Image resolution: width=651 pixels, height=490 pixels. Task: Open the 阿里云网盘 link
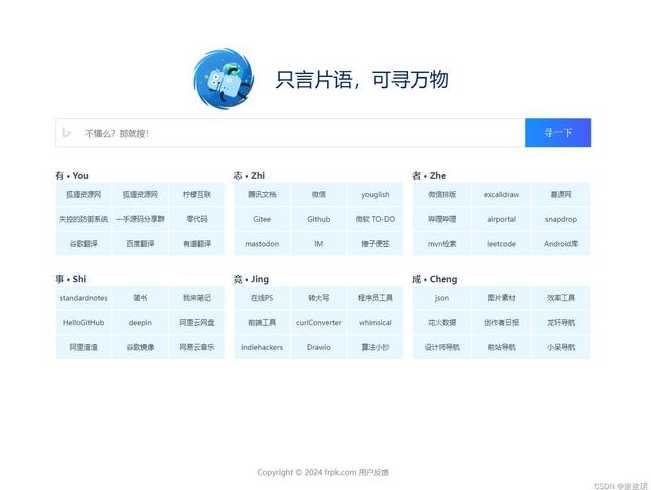(197, 322)
